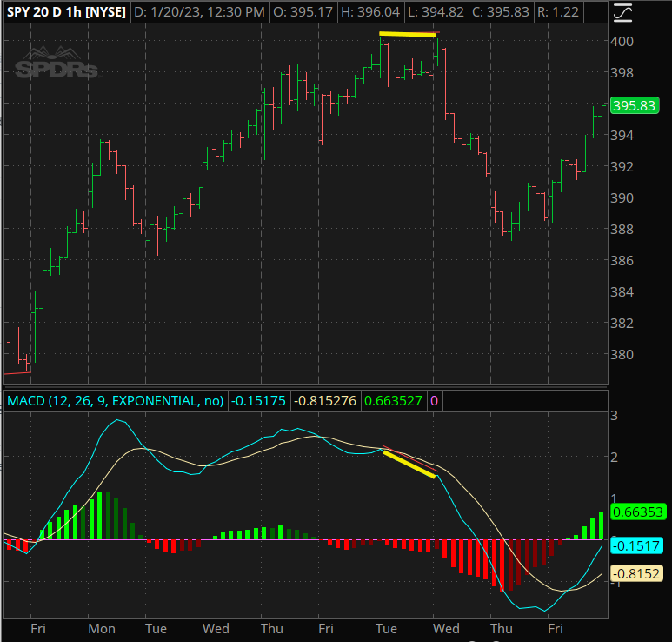The image size is (672, 642).
Task: Click the low value L: 394.82
Action: (436, 11)
